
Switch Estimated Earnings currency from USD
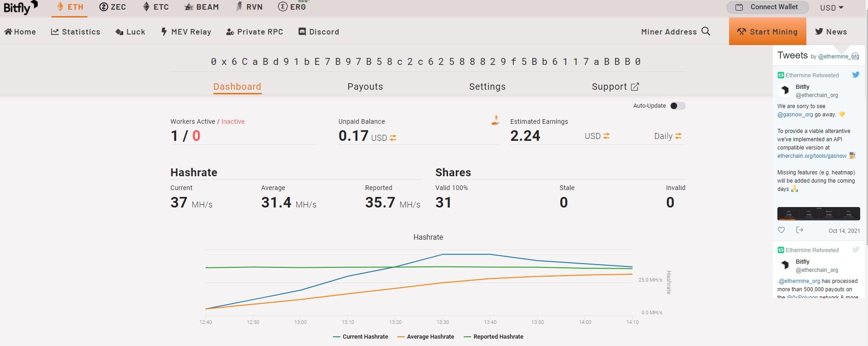(607, 136)
